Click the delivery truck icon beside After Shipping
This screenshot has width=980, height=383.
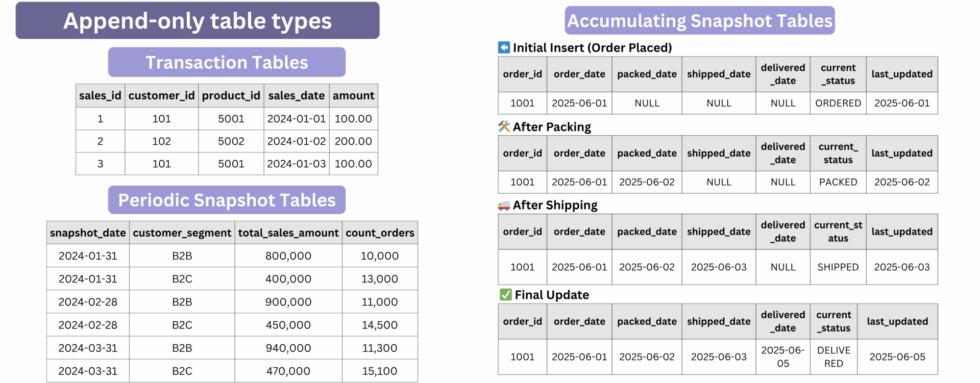tap(504, 205)
